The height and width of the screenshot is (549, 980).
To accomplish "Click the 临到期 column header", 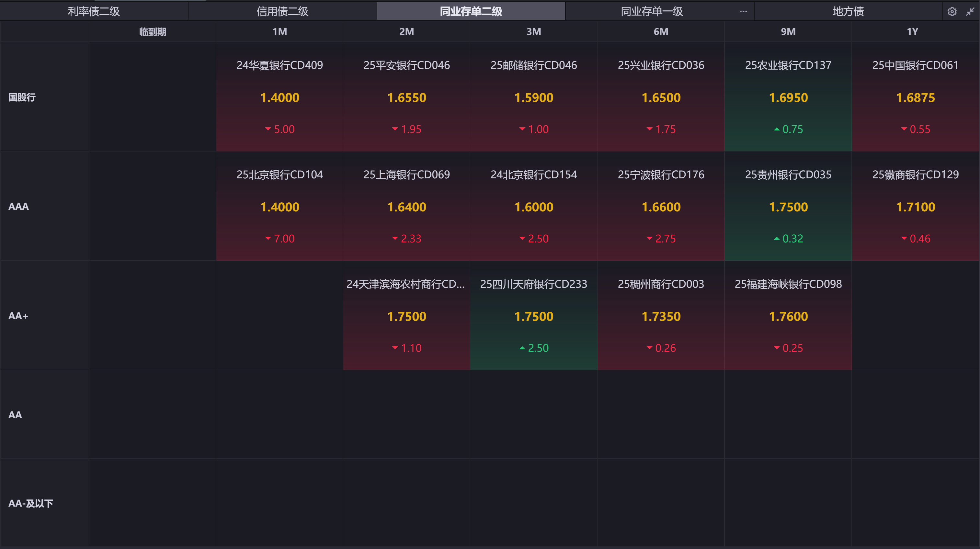I will click(x=153, y=32).
